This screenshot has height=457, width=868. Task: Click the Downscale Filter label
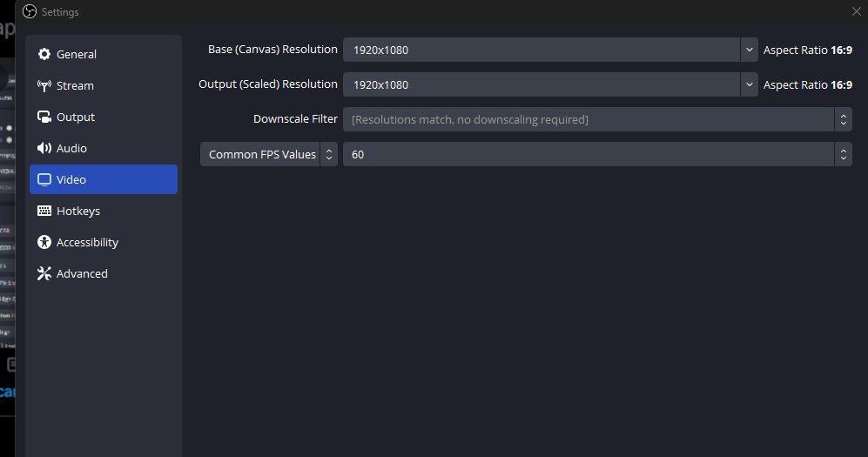click(295, 119)
